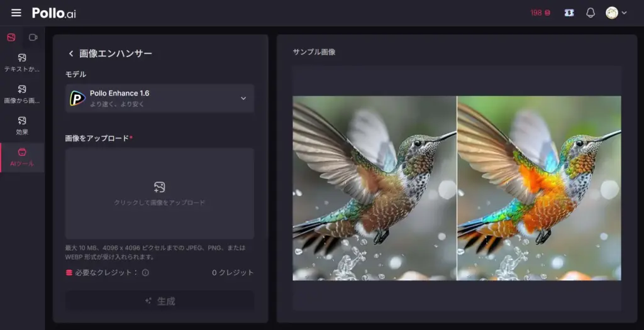The image size is (644, 330).
Task: Click the coupon ticket icon
Action: (569, 13)
